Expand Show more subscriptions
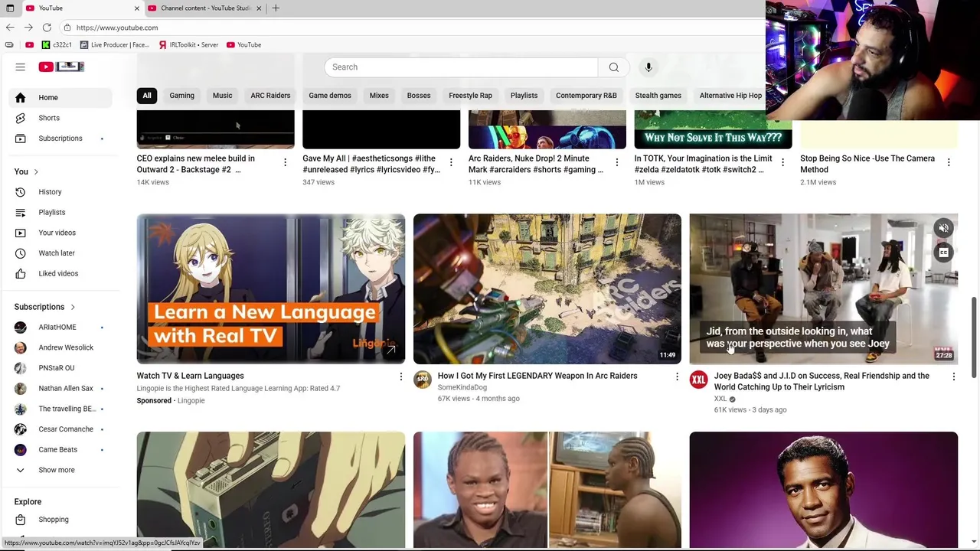The width and height of the screenshot is (980, 551). point(61,470)
